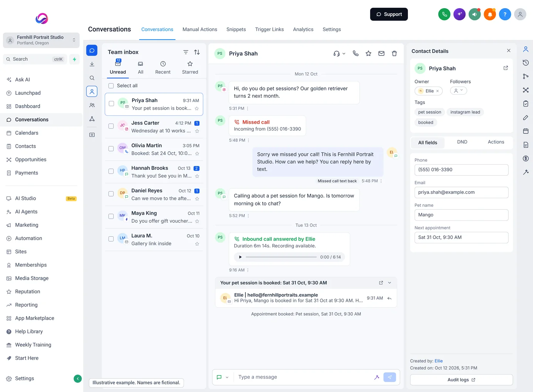The height and width of the screenshot is (392, 533).
Task: Click the Pet name field
Action: tap(461, 215)
